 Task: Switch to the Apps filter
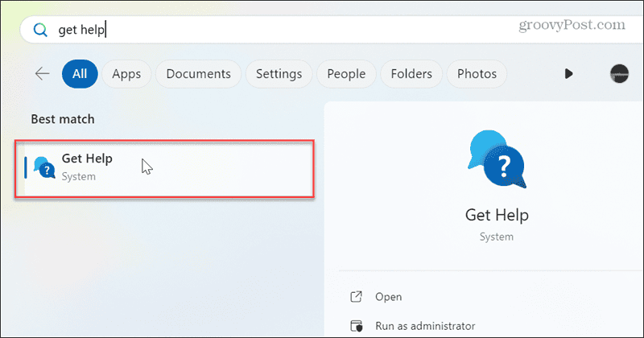(126, 74)
